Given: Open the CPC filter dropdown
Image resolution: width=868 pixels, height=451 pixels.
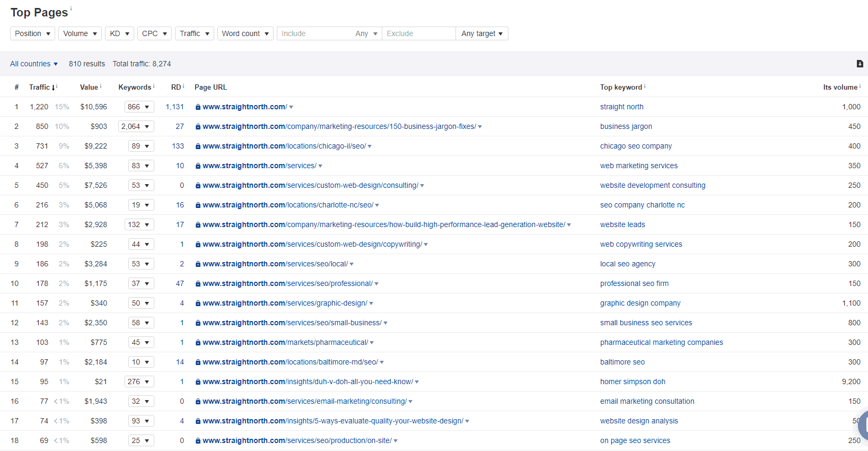Looking at the screenshot, I should click(x=154, y=33).
